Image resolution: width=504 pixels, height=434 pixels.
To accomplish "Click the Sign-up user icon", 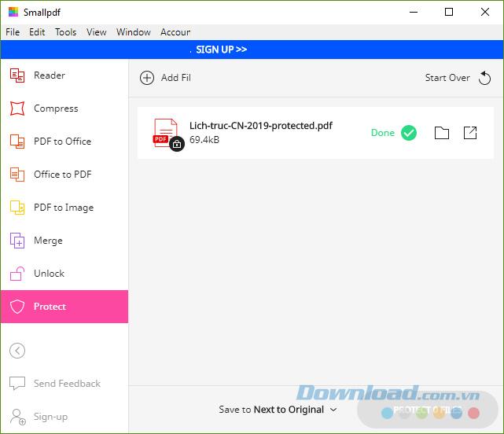I will pyautogui.click(x=17, y=417).
